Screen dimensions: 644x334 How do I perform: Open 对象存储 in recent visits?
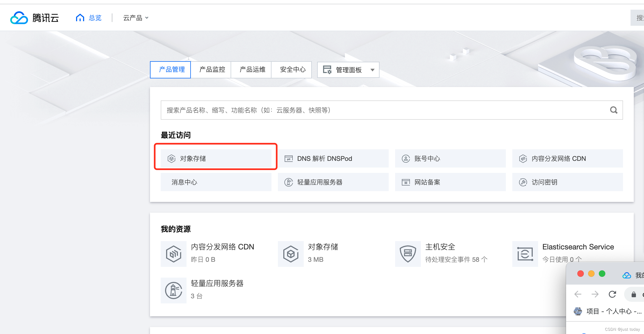click(x=216, y=158)
